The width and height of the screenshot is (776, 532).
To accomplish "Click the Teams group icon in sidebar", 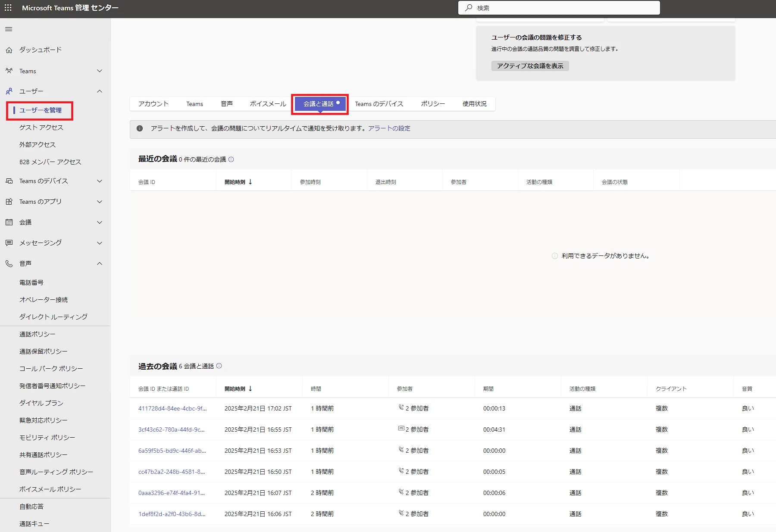I will point(9,71).
